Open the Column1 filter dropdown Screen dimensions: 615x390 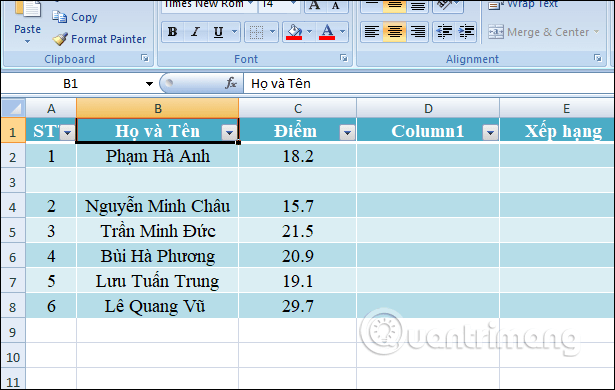[490, 133]
